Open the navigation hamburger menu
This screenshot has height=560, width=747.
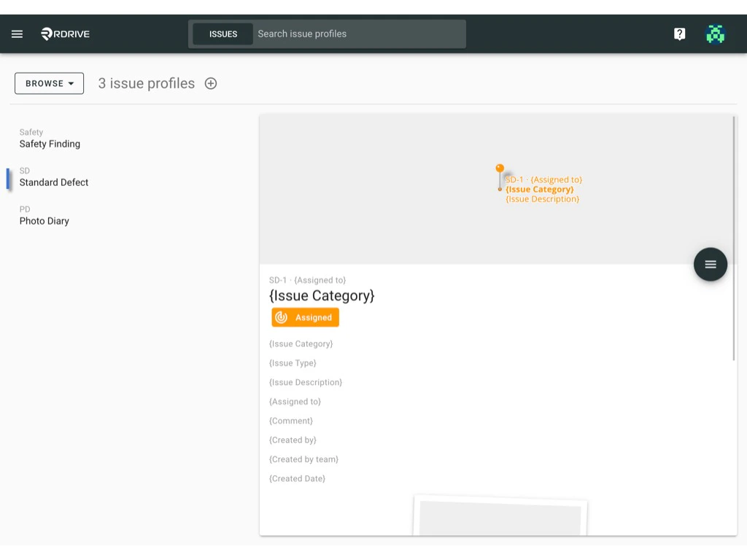click(17, 34)
